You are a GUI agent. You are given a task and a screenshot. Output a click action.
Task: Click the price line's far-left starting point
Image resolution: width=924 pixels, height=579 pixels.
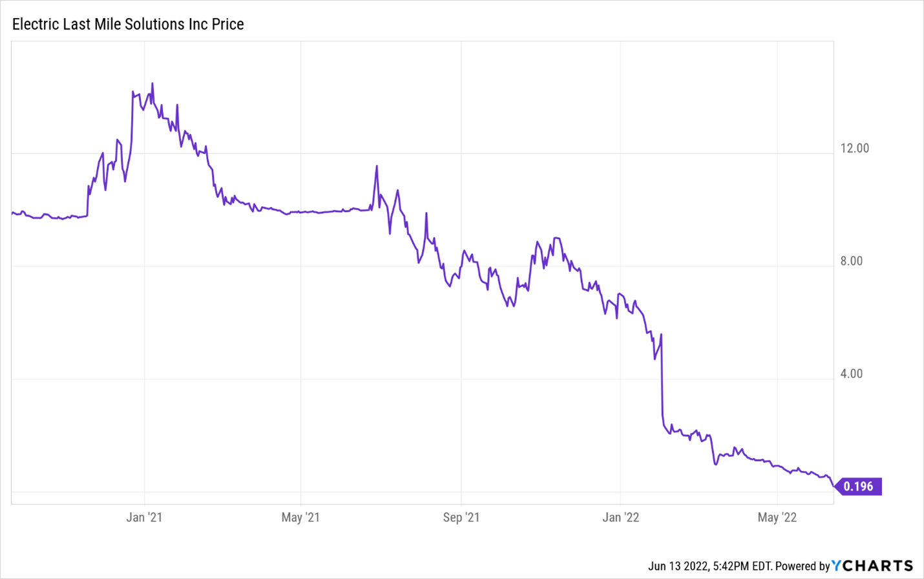pos(12,213)
